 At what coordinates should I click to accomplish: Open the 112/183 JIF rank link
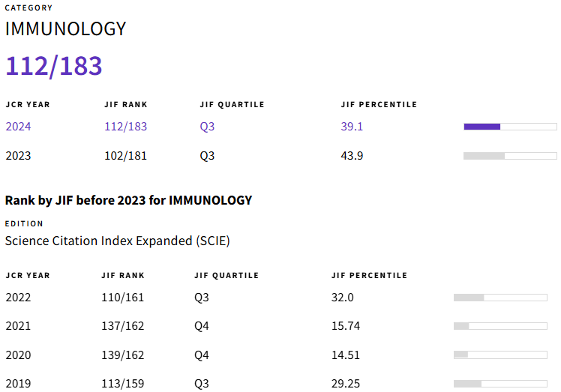125,127
